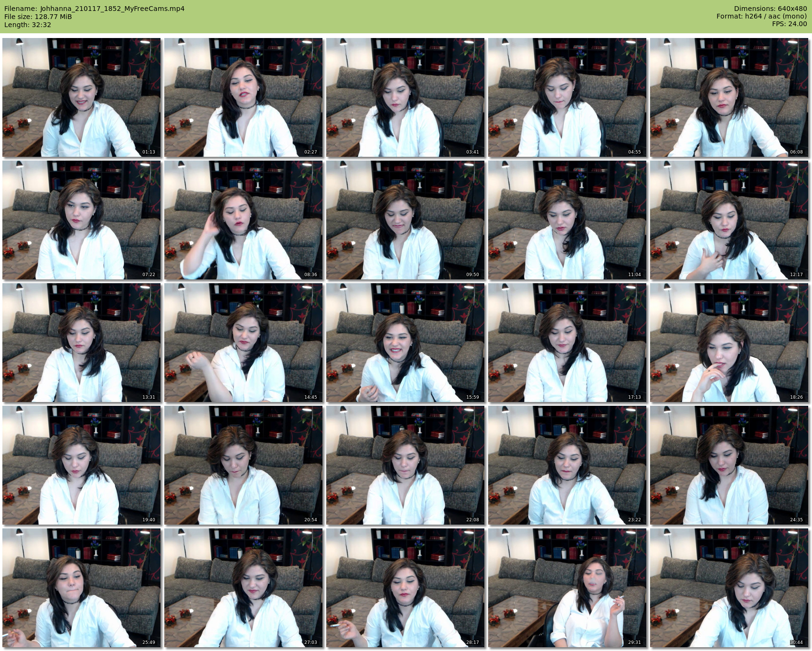Choose the thumbnail at 09:50
The height and width of the screenshot is (651, 812).
click(x=405, y=220)
